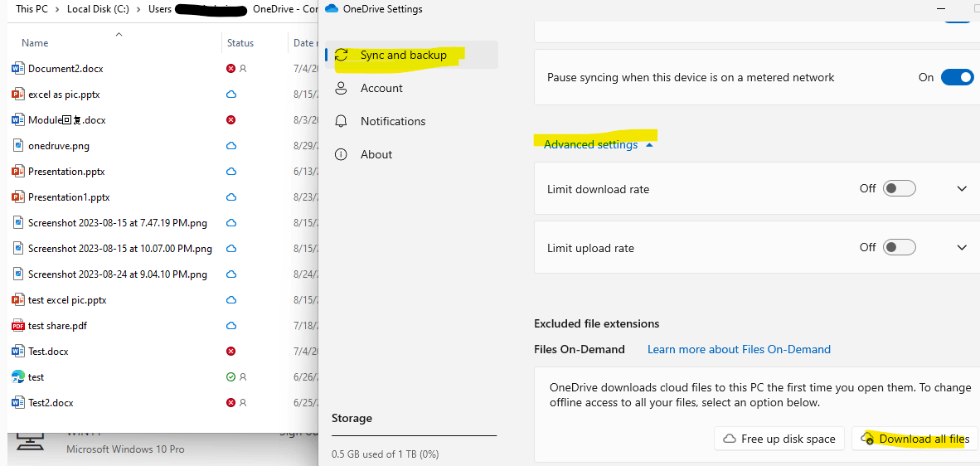Click the OneDrive cloud icon in the settings title bar
Viewport: 980px width, 466px height.
pos(332,9)
